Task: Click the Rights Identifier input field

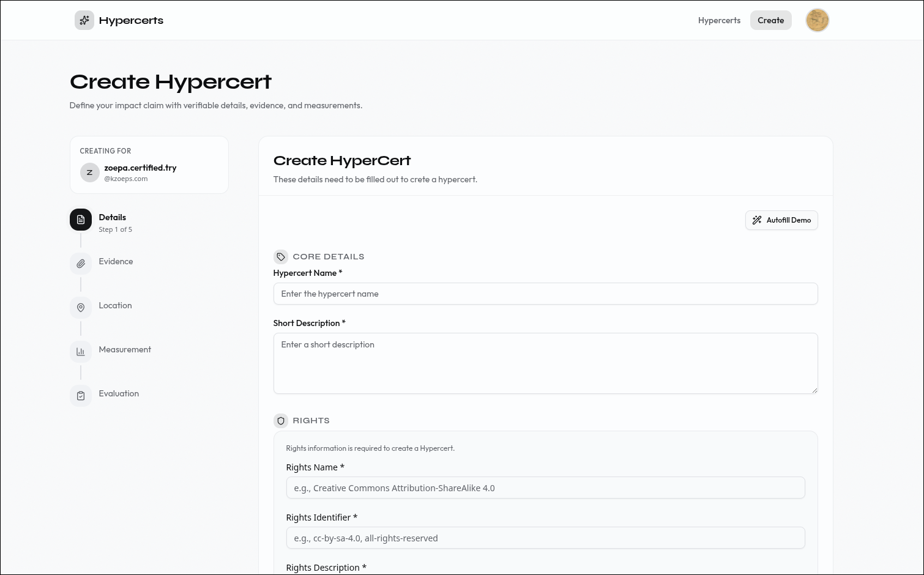Action: click(x=545, y=538)
